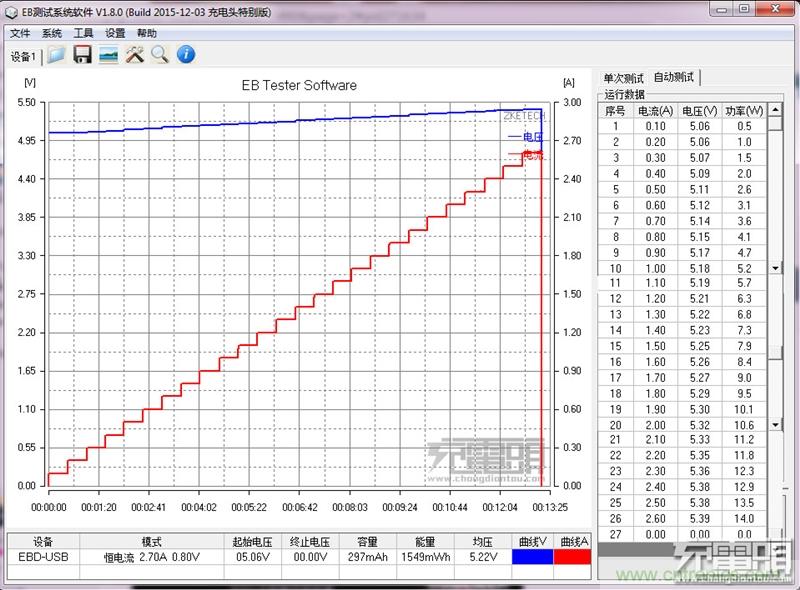This screenshot has height=590, width=800.
Task: Activate the magnifier zoom toolbar icon
Action: (158, 55)
